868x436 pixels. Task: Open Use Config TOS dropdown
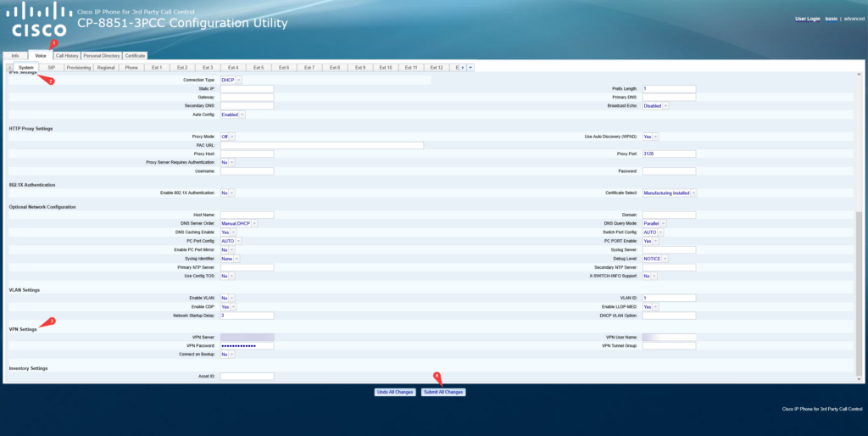coord(227,277)
